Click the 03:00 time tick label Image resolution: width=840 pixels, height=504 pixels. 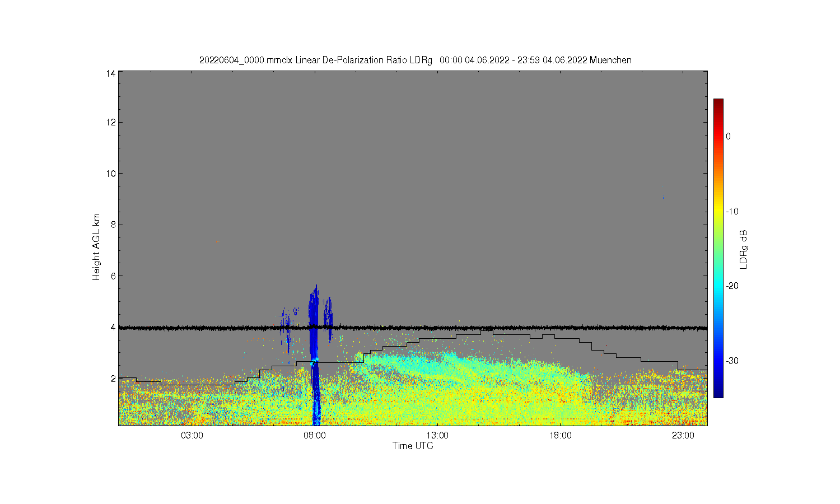(x=192, y=436)
